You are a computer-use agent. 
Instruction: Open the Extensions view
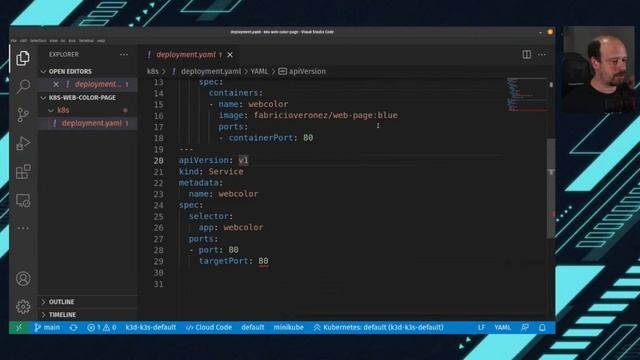[23, 172]
